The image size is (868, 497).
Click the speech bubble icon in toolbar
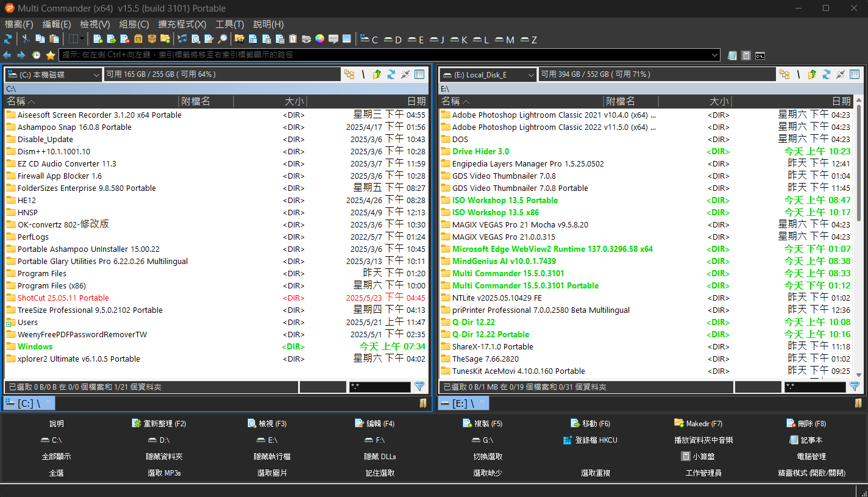click(x=333, y=39)
